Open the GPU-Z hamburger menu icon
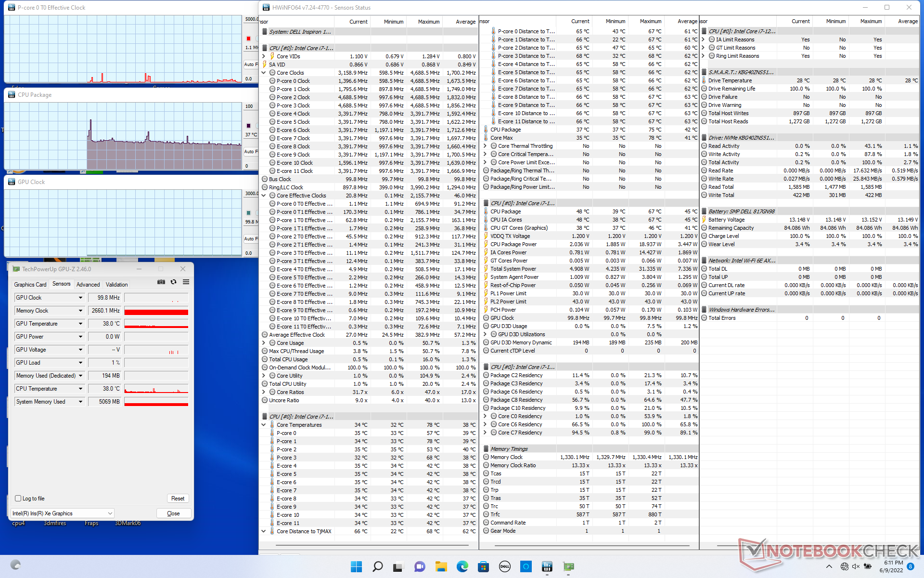 (x=186, y=282)
